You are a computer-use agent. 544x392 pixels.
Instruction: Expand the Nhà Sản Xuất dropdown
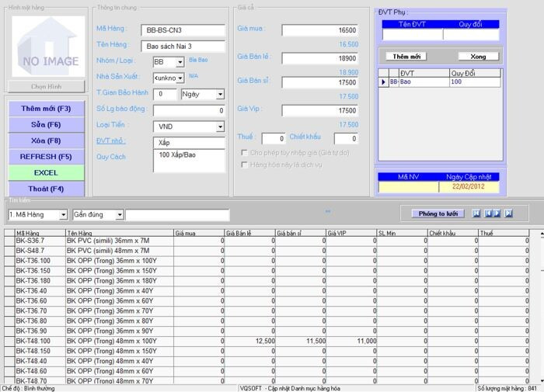pyautogui.click(x=180, y=78)
